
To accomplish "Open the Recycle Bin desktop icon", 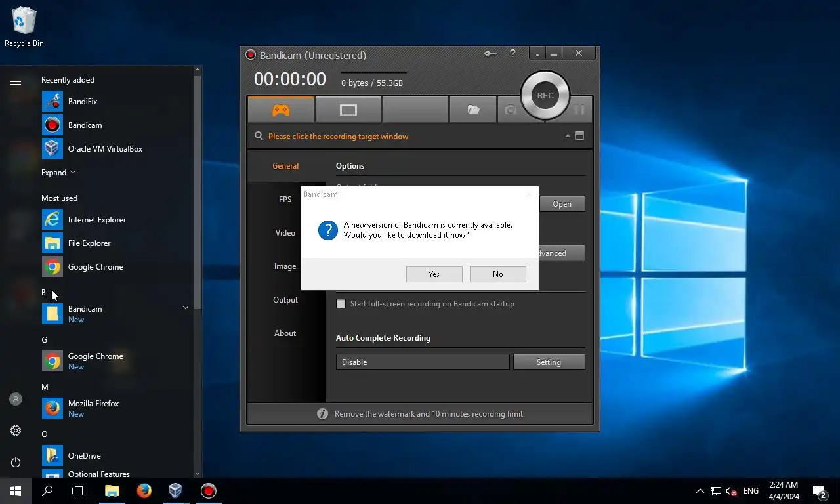I will 24,27.
